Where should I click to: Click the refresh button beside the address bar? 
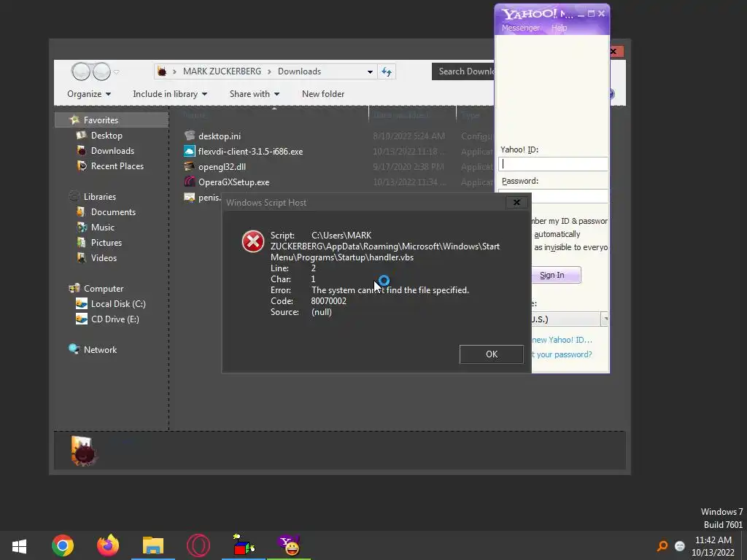pos(387,71)
